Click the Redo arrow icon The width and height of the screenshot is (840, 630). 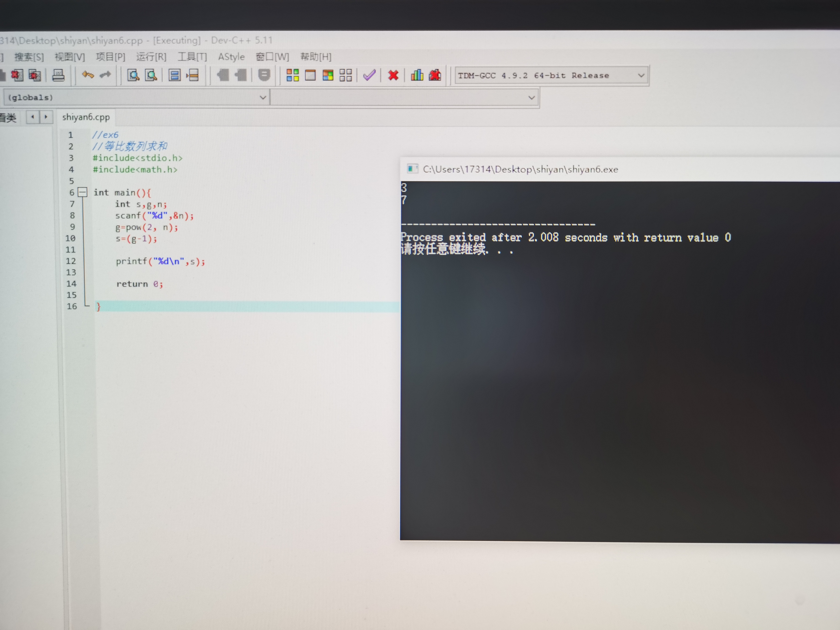coord(105,75)
